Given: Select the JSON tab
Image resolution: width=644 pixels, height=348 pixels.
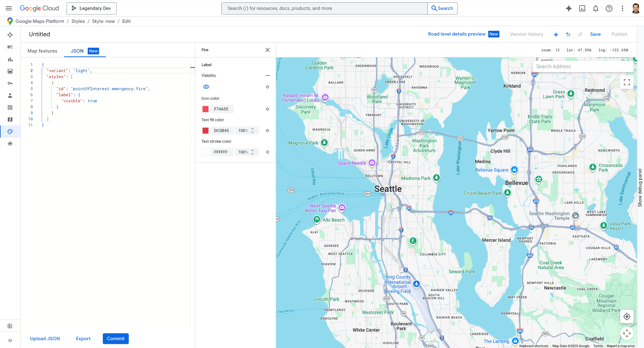Looking at the screenshot, I should pyautogui.click(x=77, y=51).
